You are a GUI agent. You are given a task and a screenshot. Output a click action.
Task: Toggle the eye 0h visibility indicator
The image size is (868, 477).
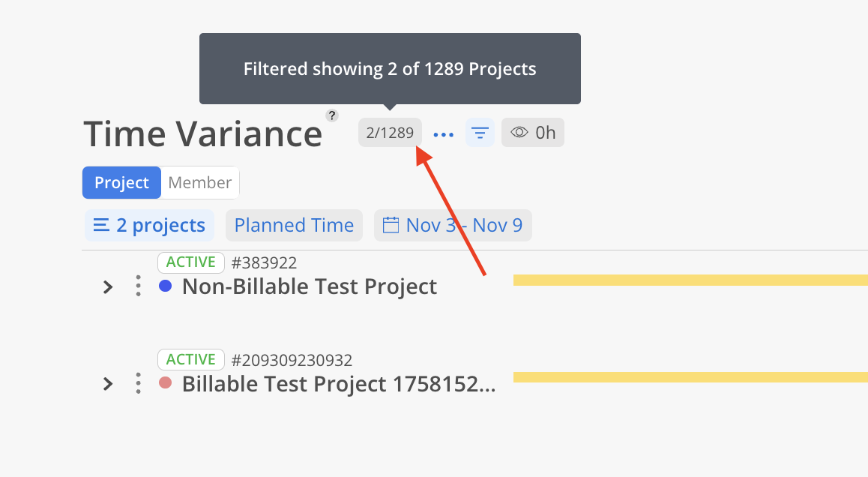pyautogui.click(x=533, y=133)
